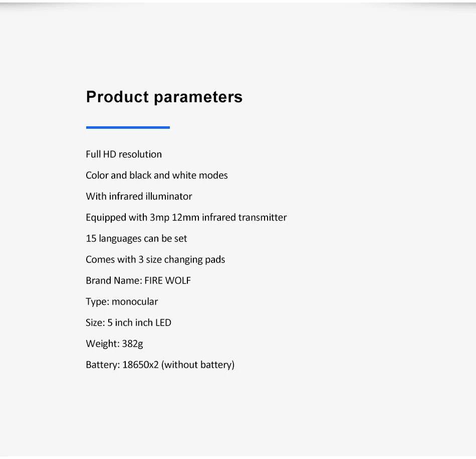Click Comes with 3 size changing pads
Image resolution: width=476 pixels, height=459 pixels.
pos(155,260)
